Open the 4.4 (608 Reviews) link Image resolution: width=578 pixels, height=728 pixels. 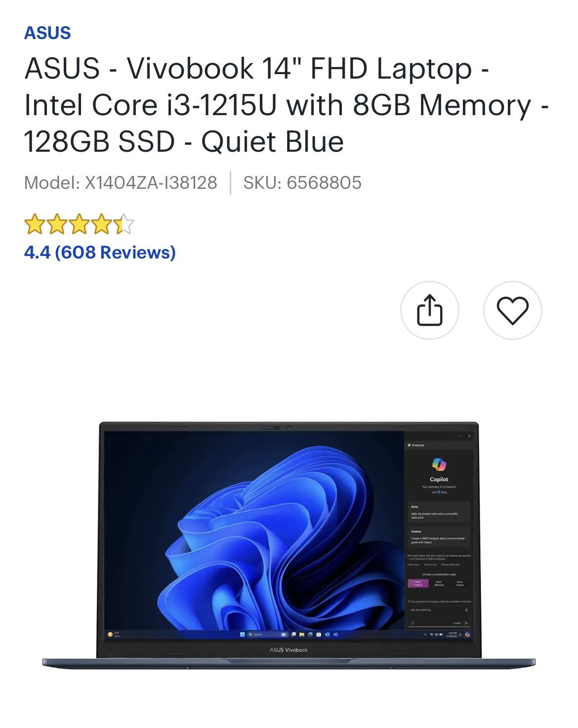[x=100, y=253]
